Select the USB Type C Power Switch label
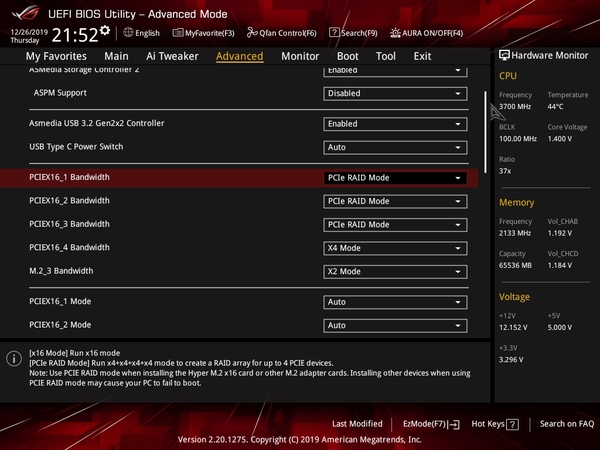Image resolution: width=600 pixels, height=450 pixels. point(76,147)
